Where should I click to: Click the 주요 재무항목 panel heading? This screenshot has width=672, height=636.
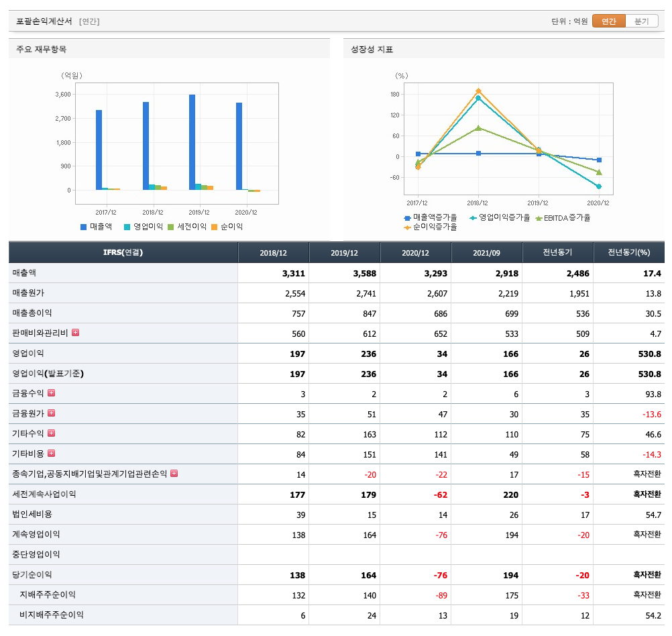41,50
